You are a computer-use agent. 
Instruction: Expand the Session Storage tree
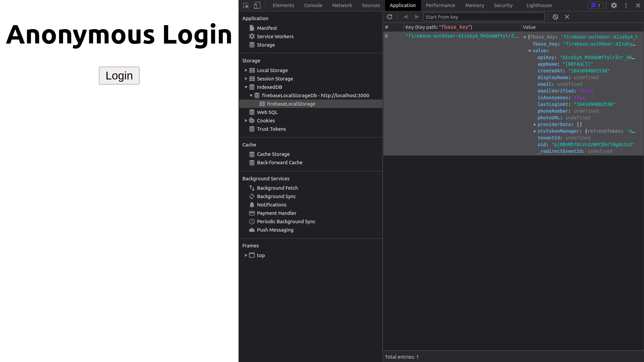point(246,79)
